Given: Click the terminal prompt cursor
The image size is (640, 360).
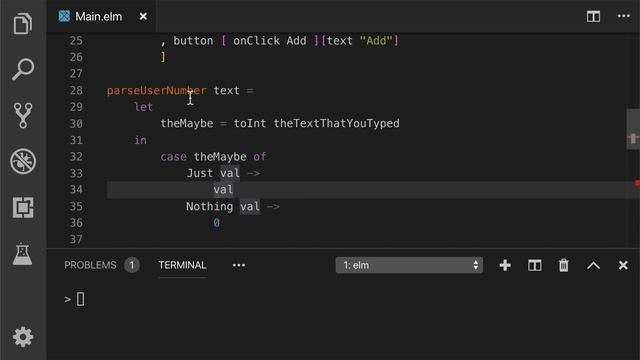Looking at the screenshot, I should (x=80, y=299).
